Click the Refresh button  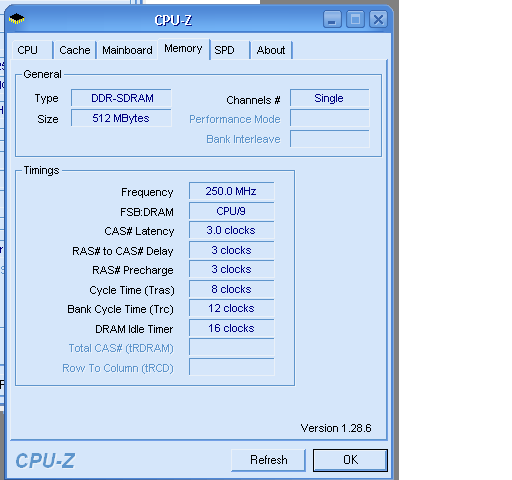[x=269, y=460]
